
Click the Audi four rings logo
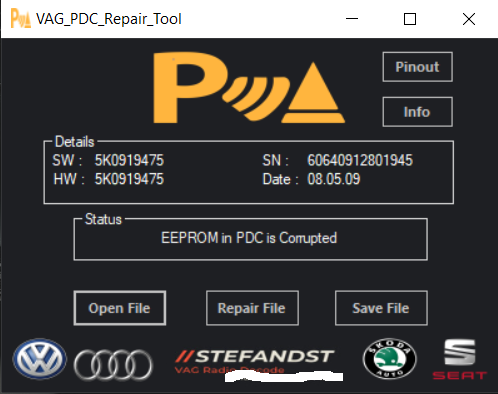point(113,365)
